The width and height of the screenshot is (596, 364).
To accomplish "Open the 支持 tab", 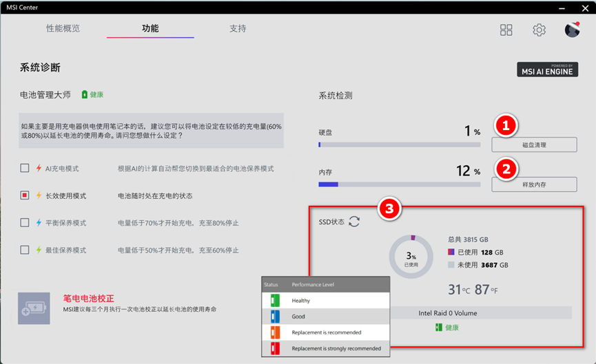I will tap(238, 29).
